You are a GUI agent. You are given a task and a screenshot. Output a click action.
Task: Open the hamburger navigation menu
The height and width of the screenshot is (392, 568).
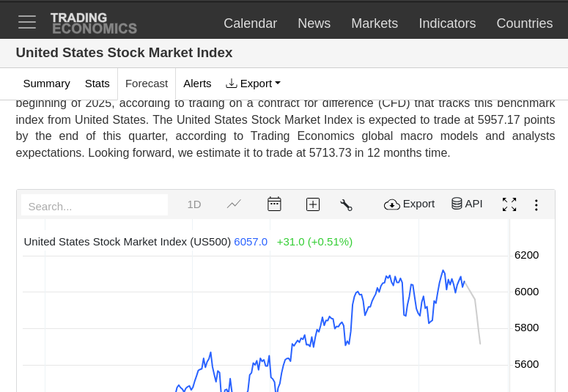point(27,22)
